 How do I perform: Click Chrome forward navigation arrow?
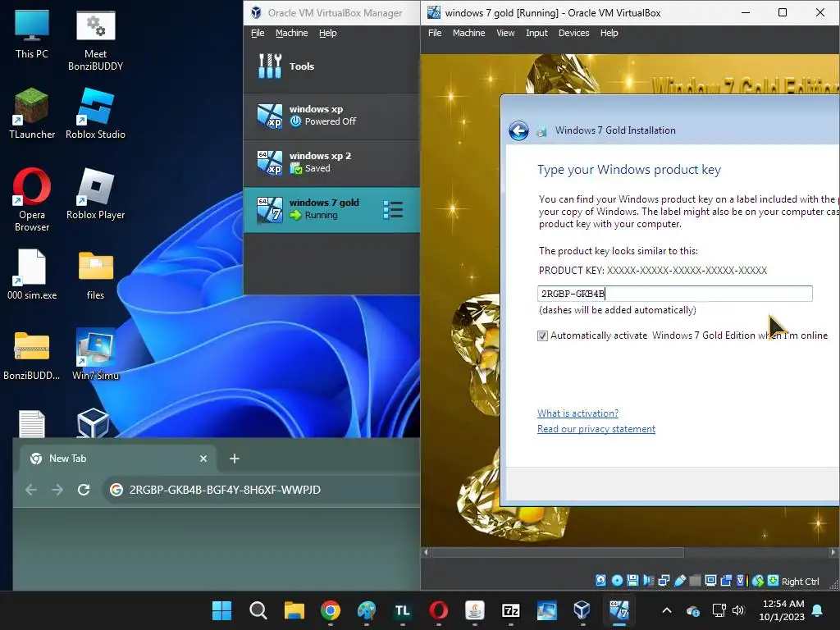coord(57,490)
